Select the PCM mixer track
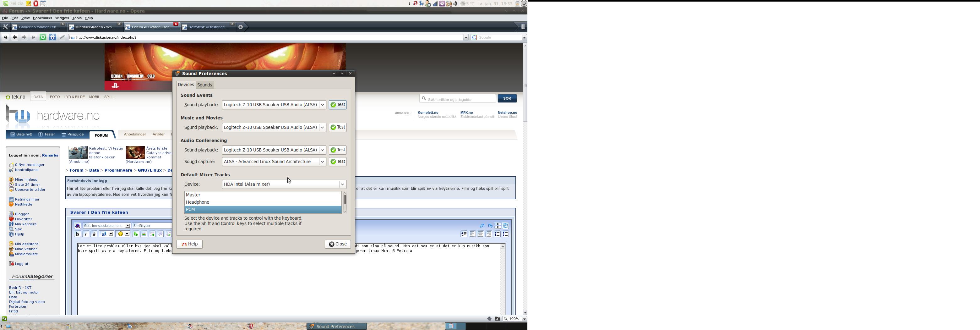Viewport: 980px width, 330px height. (263, 210)
